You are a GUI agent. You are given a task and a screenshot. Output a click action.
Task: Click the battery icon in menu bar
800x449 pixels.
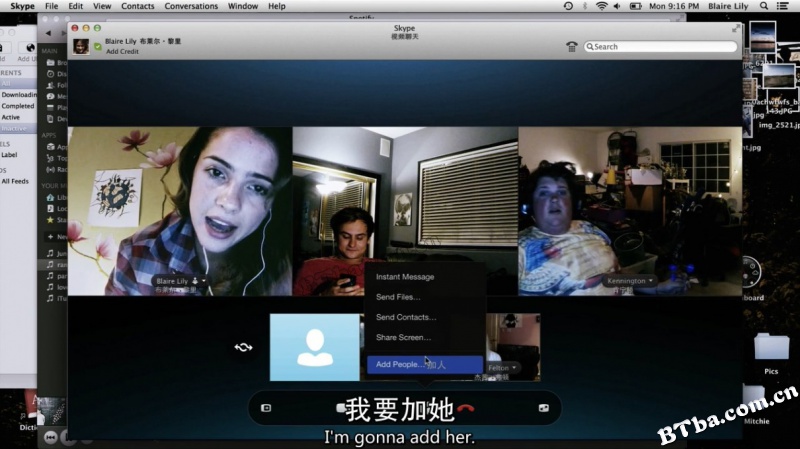(x=635, y=6)
